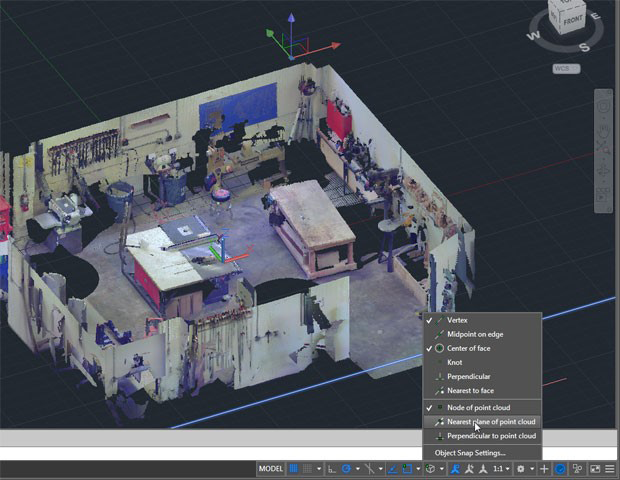
Task: Toggle show annotation objects icon
Action: tap(455, 469)
